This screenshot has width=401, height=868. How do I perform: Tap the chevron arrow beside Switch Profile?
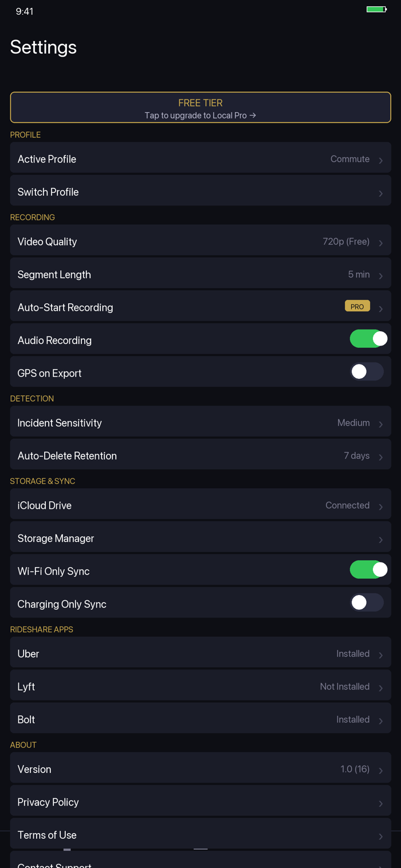pyautogui.click(x=380, y=193)
